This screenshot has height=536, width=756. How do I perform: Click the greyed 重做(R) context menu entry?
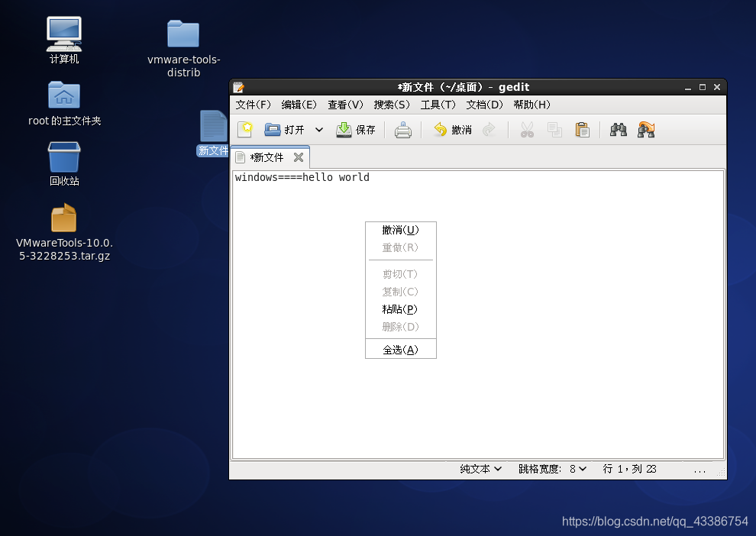pos(401,247)
